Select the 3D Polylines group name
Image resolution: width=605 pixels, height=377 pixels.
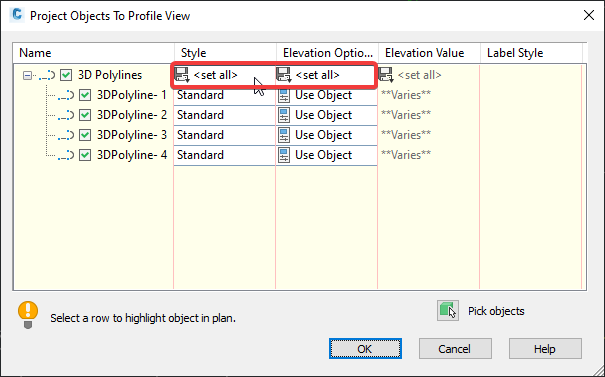pyautogui.click(x=110, y=75)
